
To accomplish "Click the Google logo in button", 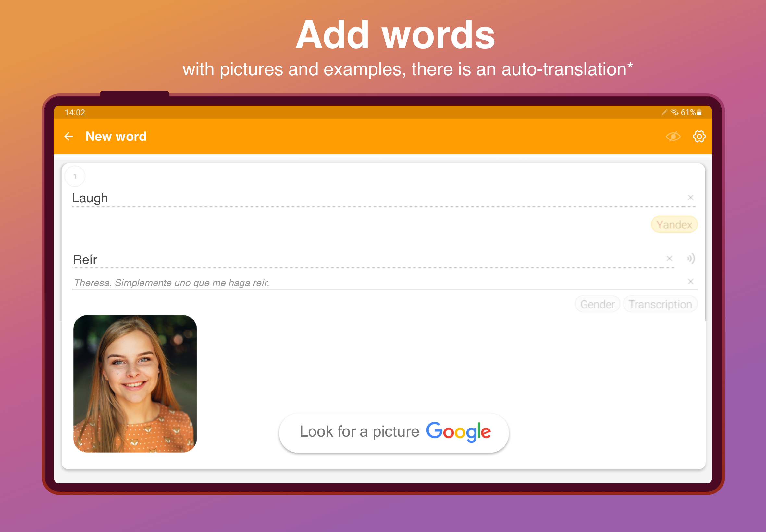I will (458, 432).
